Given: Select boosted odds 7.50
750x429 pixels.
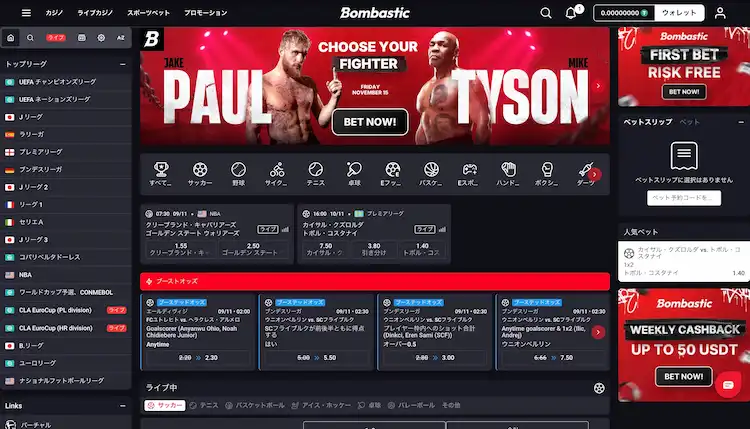Looking at the screenshot, I should (553, 358).
